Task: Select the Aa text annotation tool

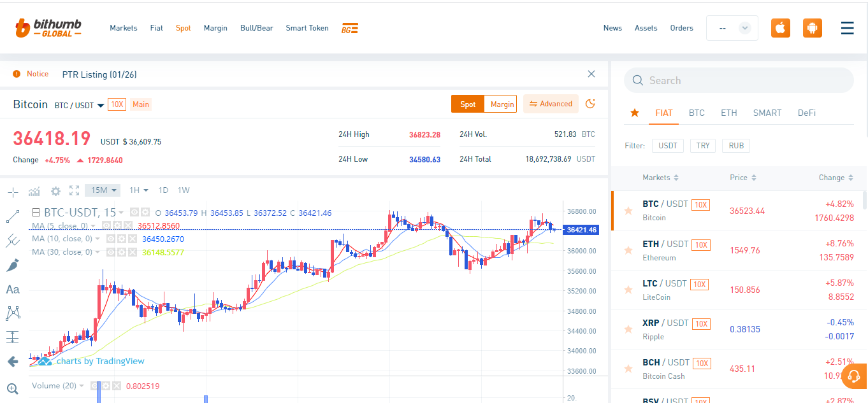Action: point(13,289)
